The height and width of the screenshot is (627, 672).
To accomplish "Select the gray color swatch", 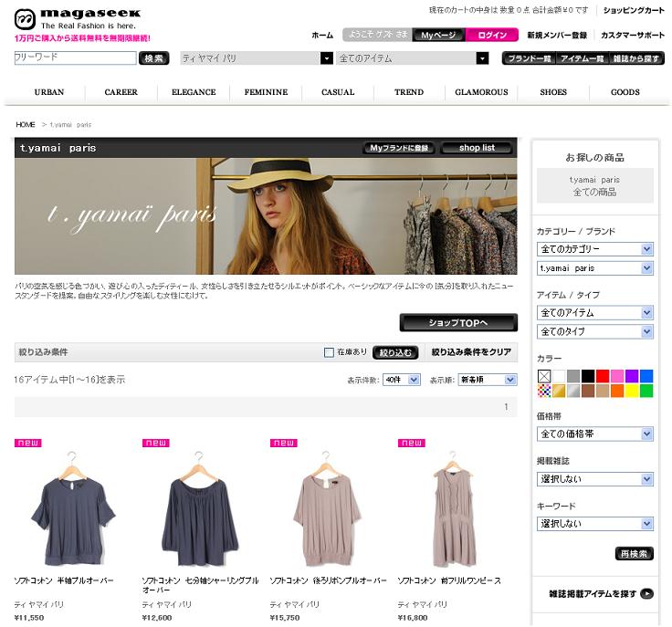I will click(x=573, y=376).
